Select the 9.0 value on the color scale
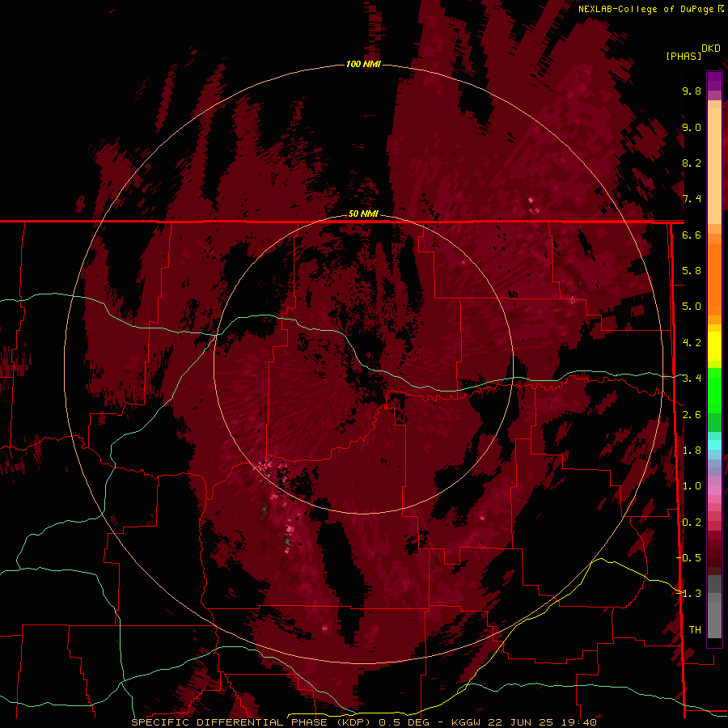Image resolution: width=728 pixels, height=728 pixels. pyautogui.click(x=692, y=127)
